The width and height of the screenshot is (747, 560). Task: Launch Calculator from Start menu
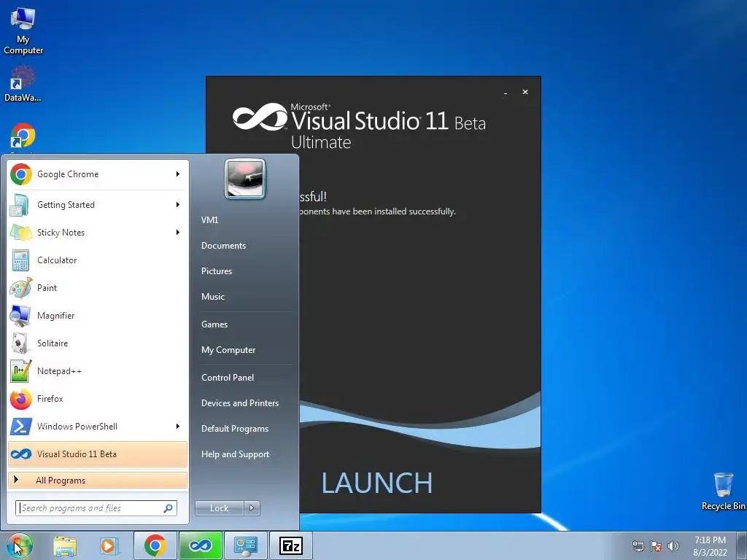point(98,260)
